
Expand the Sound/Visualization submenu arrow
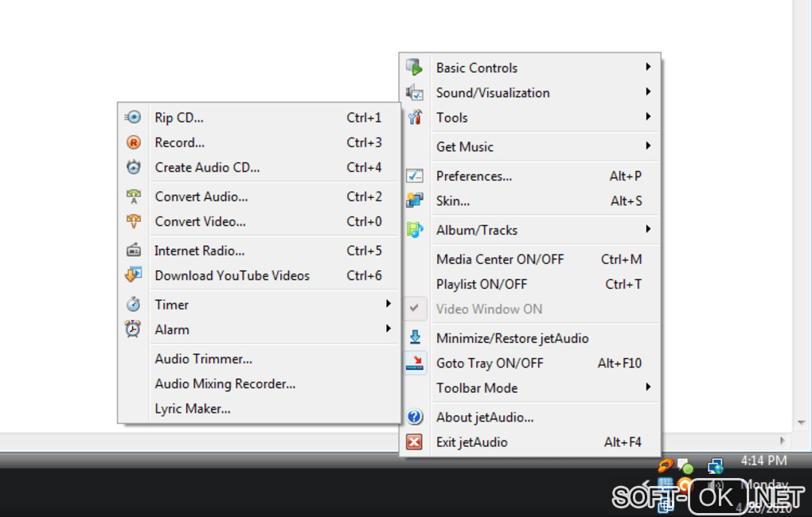(648, 91)
